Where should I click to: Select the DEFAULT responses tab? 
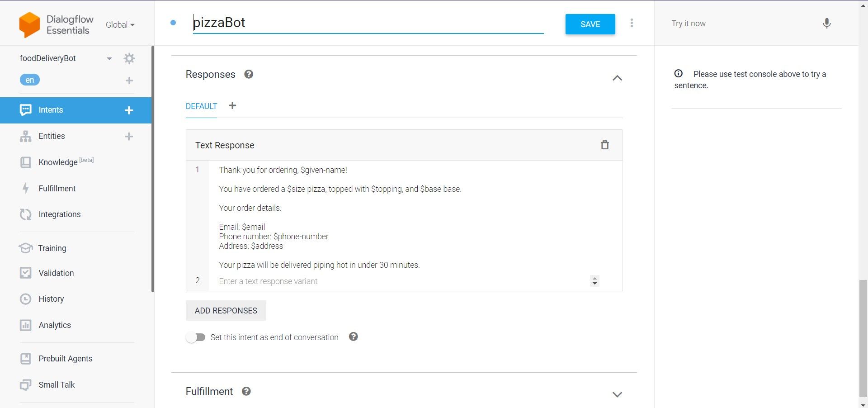coord(201,106)
